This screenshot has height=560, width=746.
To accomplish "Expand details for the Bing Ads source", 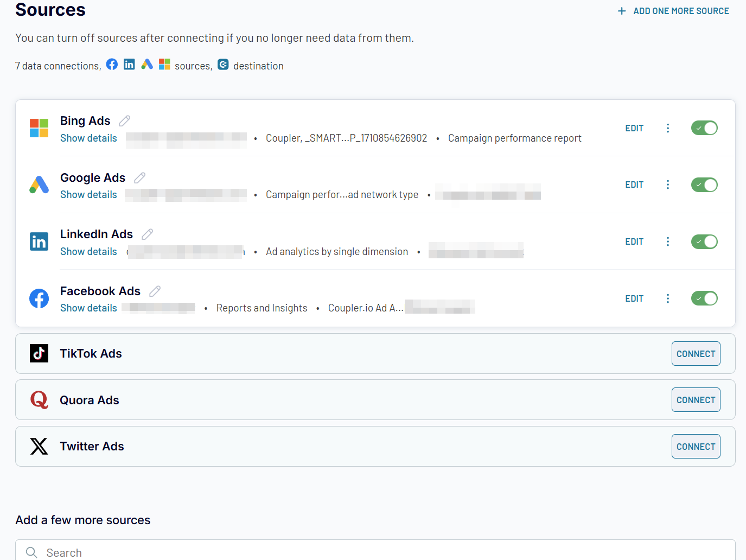I will tap(88, 138).
